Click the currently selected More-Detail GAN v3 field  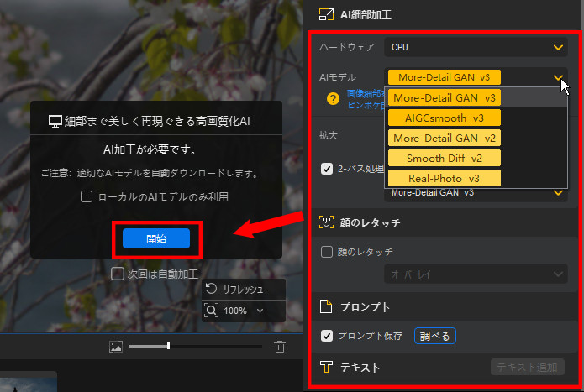pyautogui.click(x=444, y=77)
